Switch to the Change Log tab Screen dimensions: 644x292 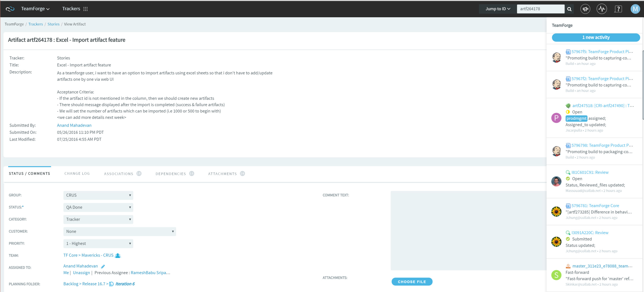[77, 174]
